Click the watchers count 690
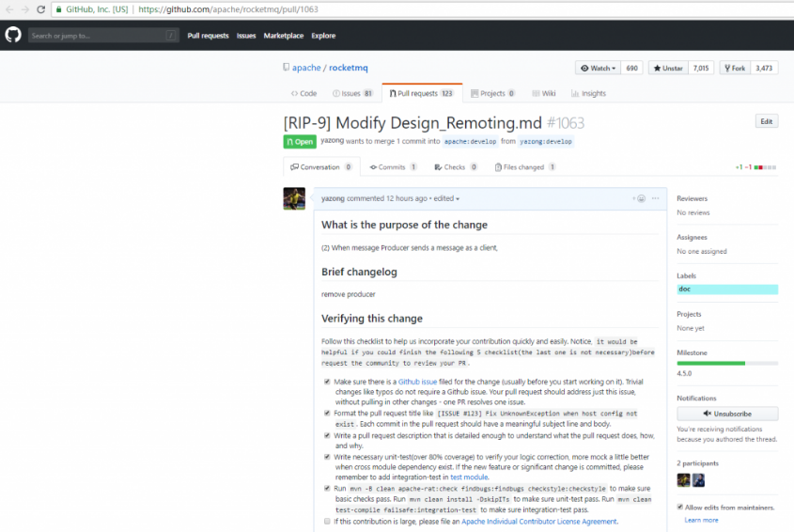 [631, 68]
